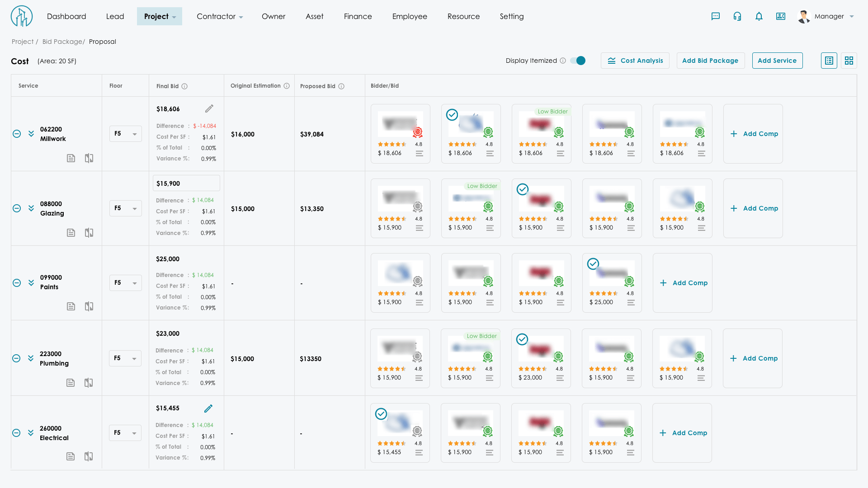Select the list view layout icon
The image size is (868, 488).
click(x=829, y=61)
